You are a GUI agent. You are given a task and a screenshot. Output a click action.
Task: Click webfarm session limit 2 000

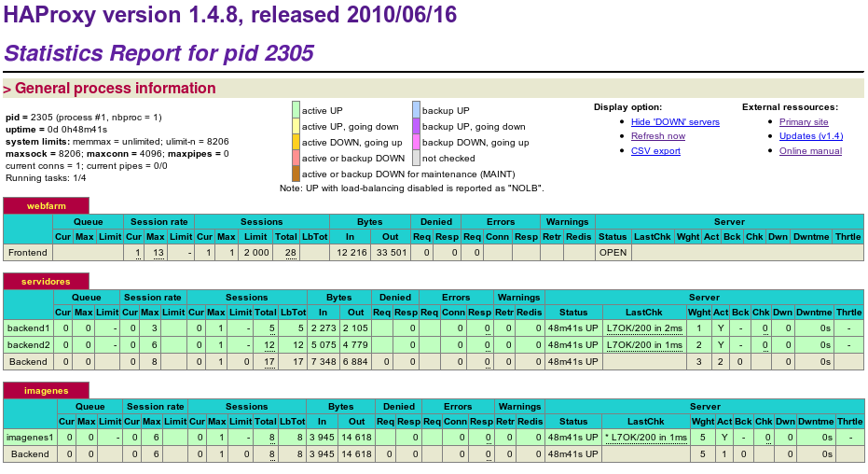[257, 253]
